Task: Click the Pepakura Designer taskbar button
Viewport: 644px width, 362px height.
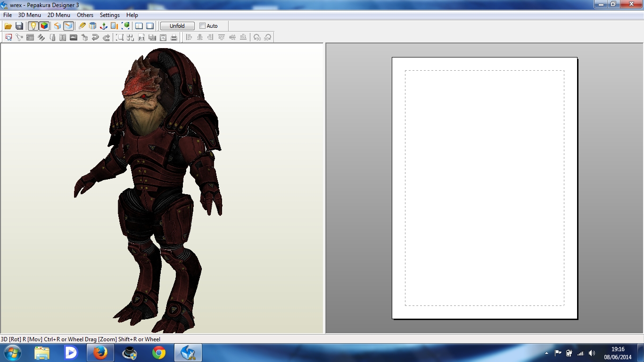Action: [188, 353]
